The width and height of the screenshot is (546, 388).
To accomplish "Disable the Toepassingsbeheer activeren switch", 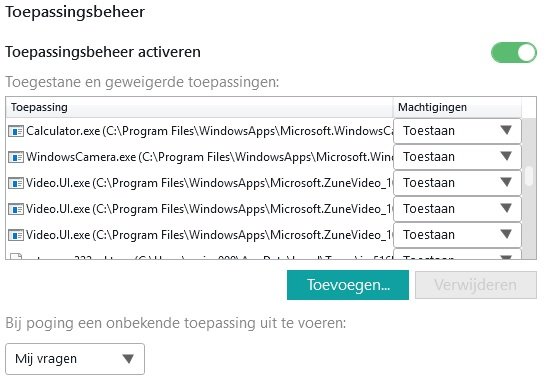I will [514, 53].
